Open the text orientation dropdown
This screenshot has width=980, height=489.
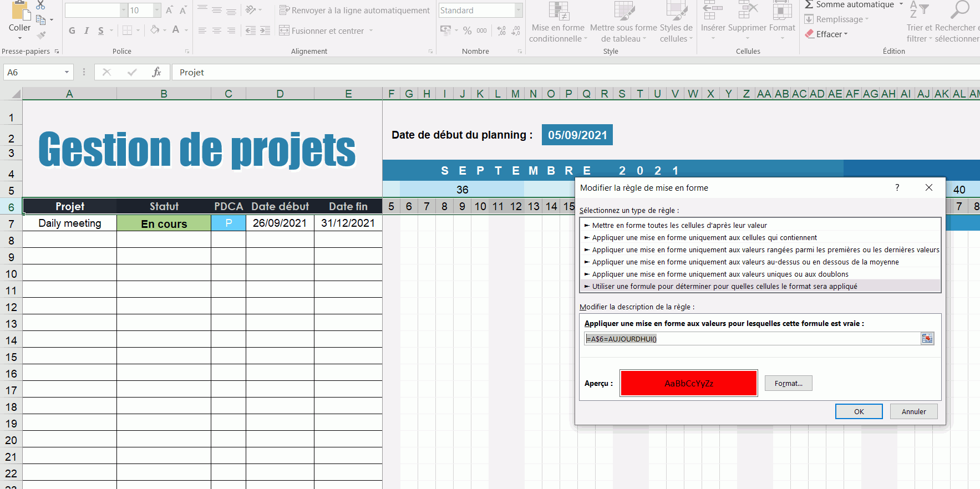253,10
